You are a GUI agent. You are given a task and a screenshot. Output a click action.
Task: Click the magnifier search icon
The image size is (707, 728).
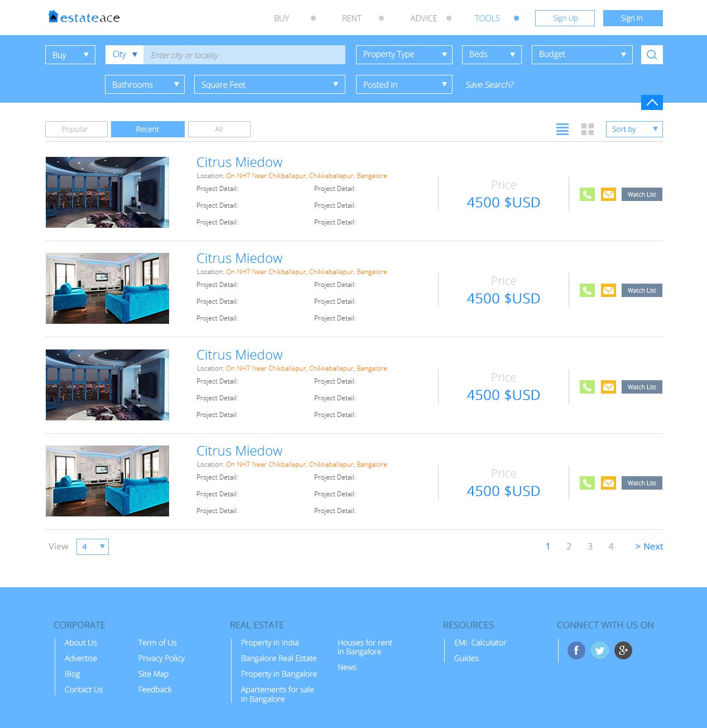coord(652,55)
